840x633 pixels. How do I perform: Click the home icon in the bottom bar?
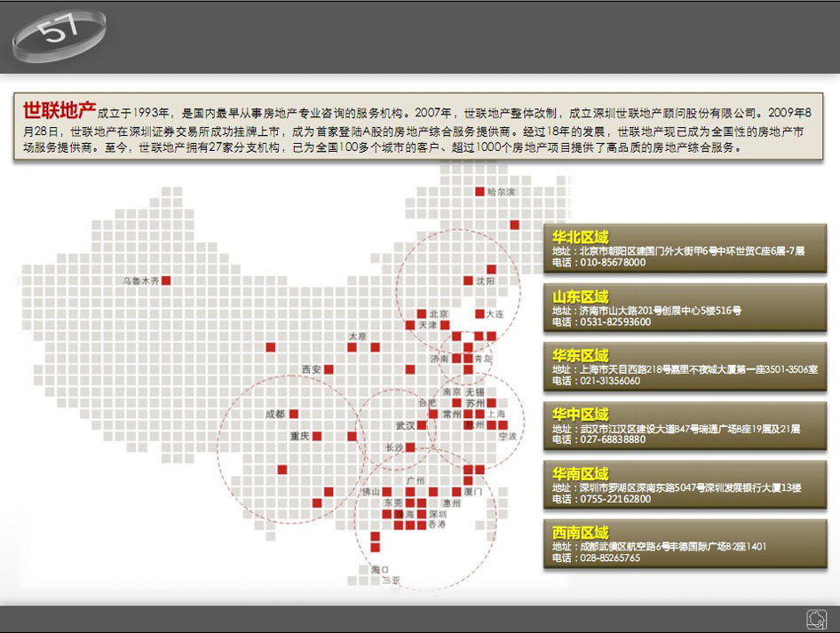816,620
